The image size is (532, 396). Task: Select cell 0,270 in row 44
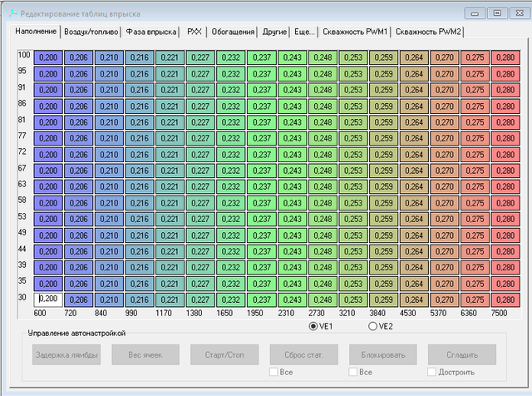(x=445, y=251)
